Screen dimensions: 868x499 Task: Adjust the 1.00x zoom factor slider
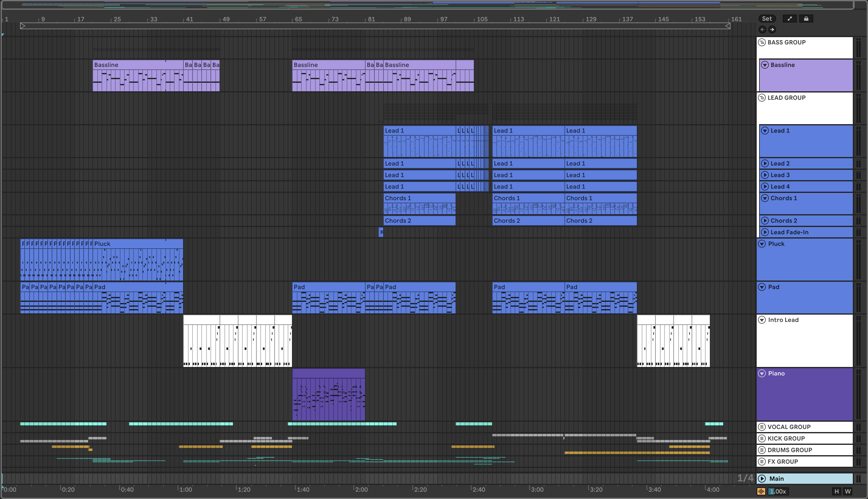pos(778,491)
